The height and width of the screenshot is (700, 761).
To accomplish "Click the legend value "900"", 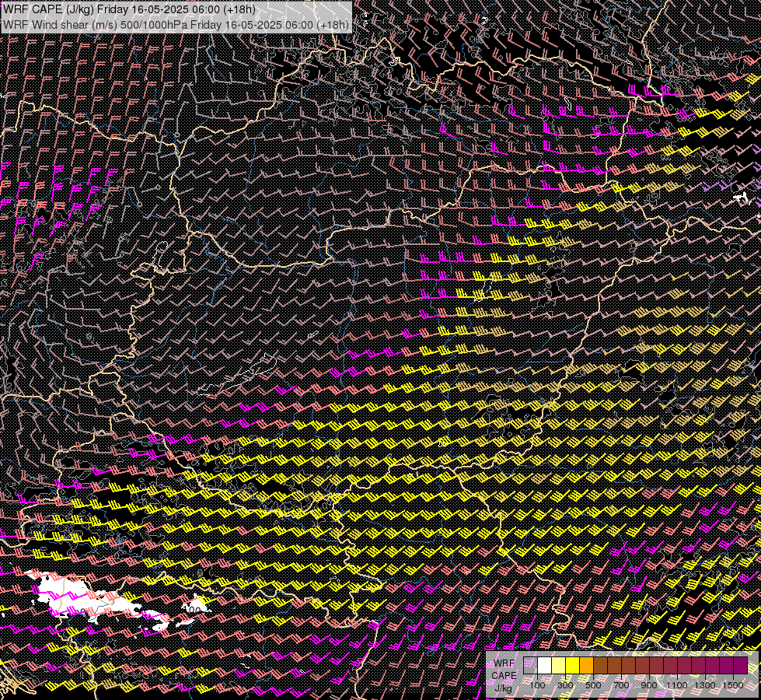I will pos(649,685).
